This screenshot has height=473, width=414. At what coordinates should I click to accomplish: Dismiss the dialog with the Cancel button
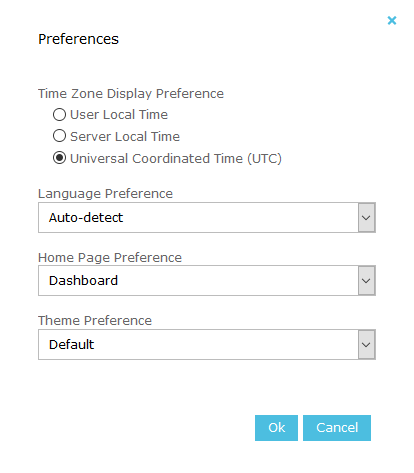pos(337,428)
